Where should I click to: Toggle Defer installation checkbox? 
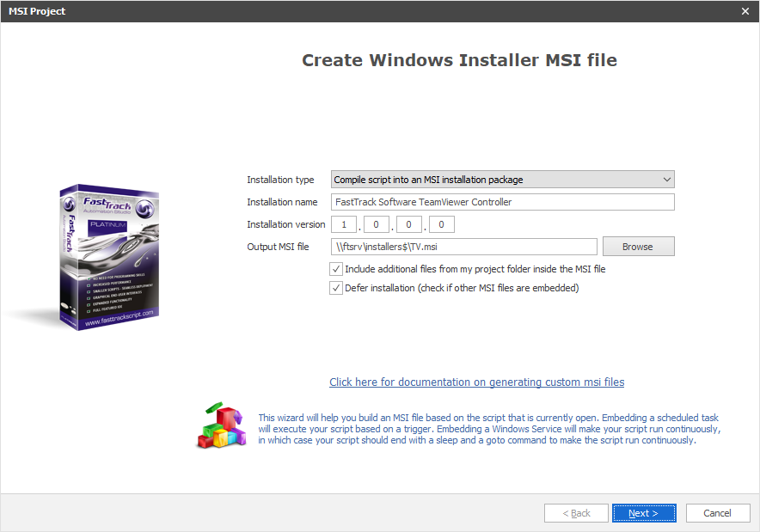pyautogui.click(x=336, y=288)
